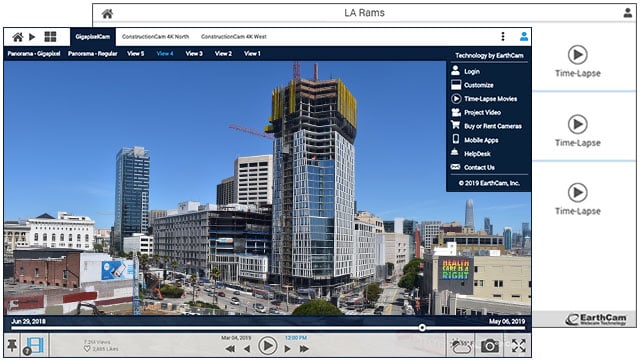Skip ahead with double forward arrows

pyautogui.click(x=304, y=349)
